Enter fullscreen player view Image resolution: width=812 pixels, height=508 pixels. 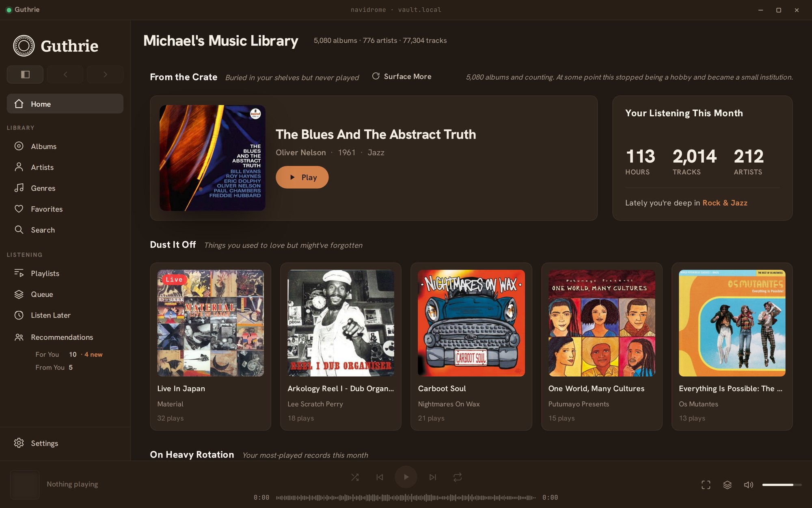706,484
